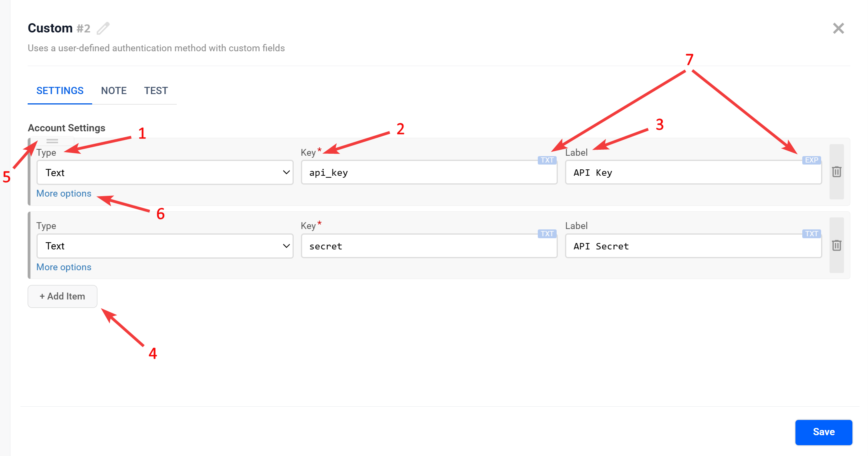The width and height of the screenshot is (868, 456).
Task: Open the Type dropdown in the second row
Action: [x=165, y=246]
